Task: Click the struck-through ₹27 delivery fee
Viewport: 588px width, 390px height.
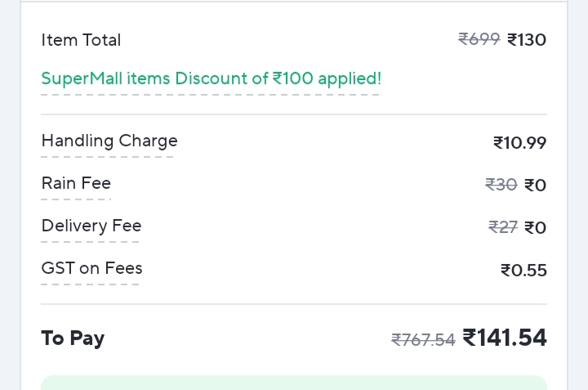Action: pyautogui.click(x=502, y=227)
